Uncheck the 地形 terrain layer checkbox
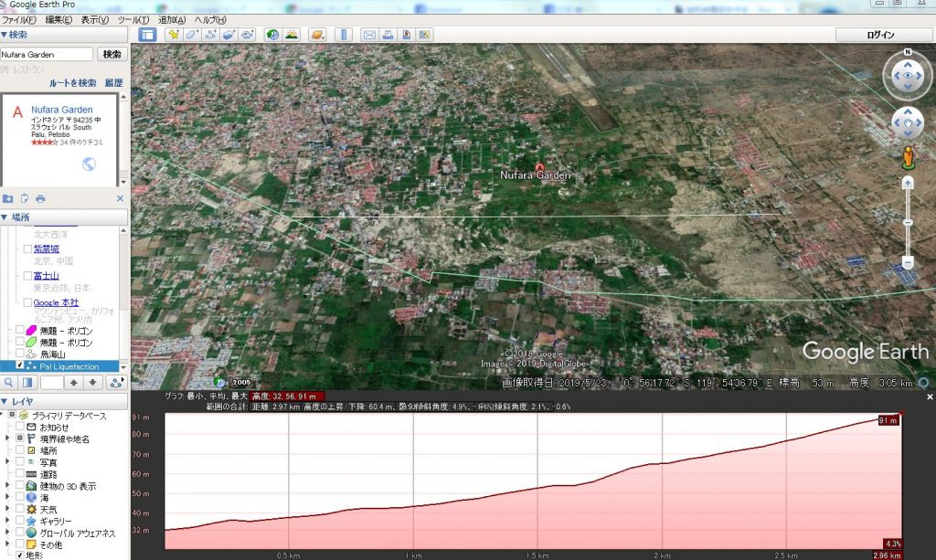936x560 pixels. pos(20,555)
